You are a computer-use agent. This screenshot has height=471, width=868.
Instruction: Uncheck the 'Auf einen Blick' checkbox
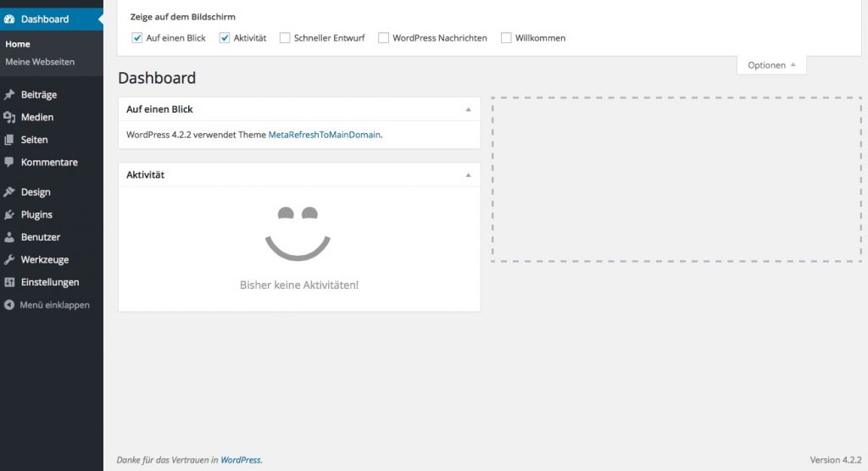click(137, 38)
